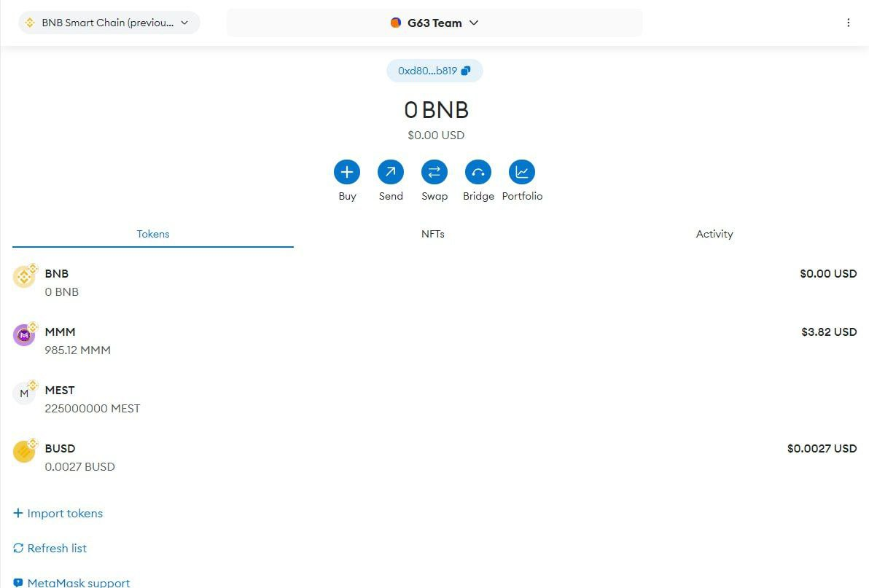Click the MEST token avatar

click(24, 393)
